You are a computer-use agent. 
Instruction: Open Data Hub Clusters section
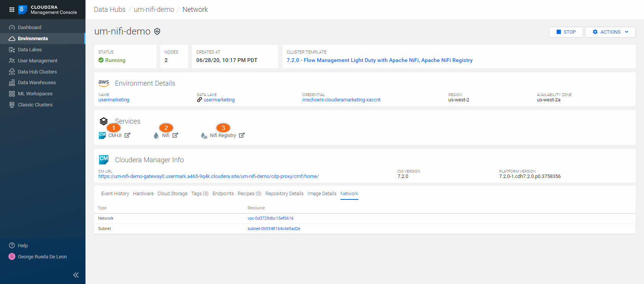click(x=37, y=72)
